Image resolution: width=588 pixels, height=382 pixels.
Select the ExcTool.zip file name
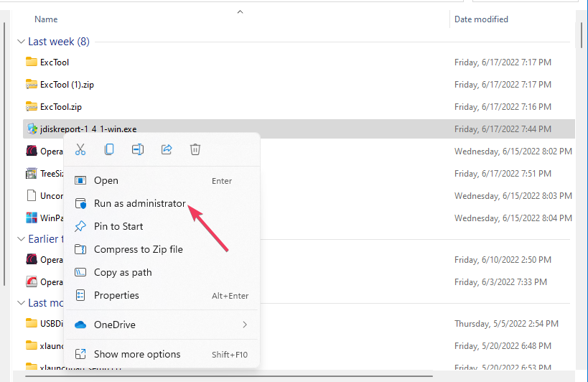(61, 107)
